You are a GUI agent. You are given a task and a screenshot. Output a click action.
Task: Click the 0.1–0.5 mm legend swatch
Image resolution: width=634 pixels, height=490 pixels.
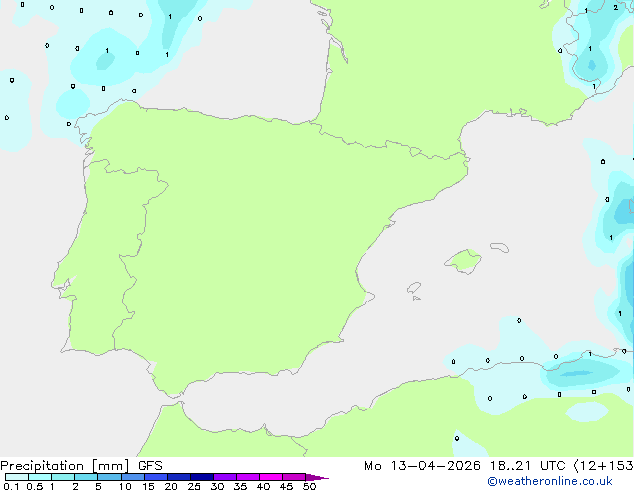(x=17, y=477)
